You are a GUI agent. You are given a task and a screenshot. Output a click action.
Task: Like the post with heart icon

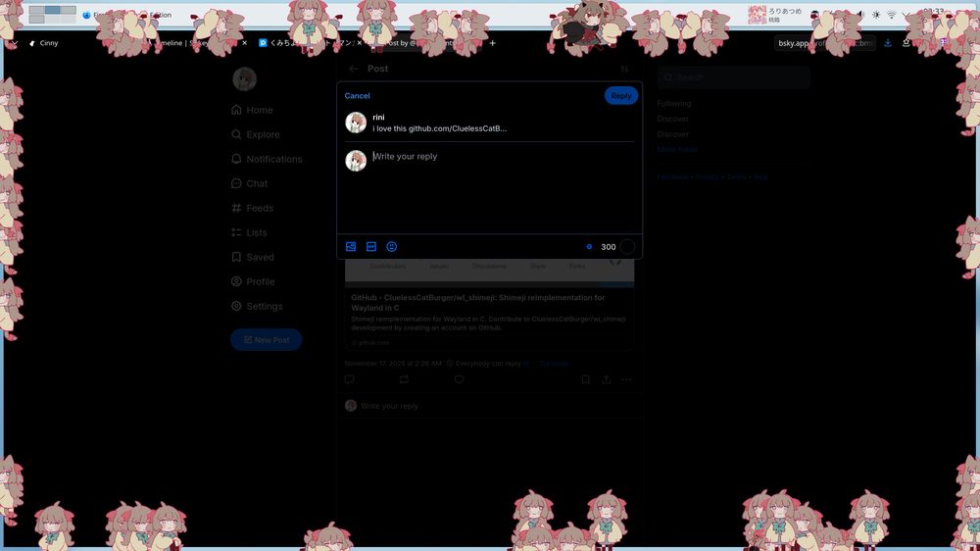click(x=459, y=379)
